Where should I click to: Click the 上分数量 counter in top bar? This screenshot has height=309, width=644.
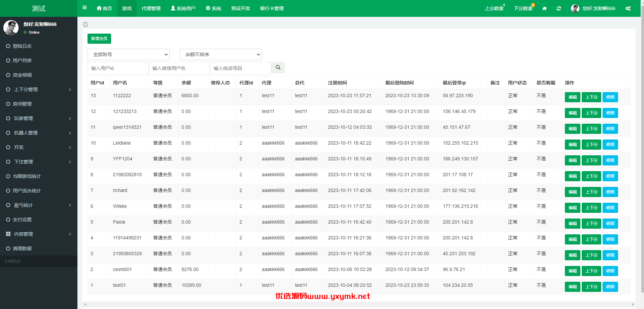pyautogui.click(x=494, y=8)
